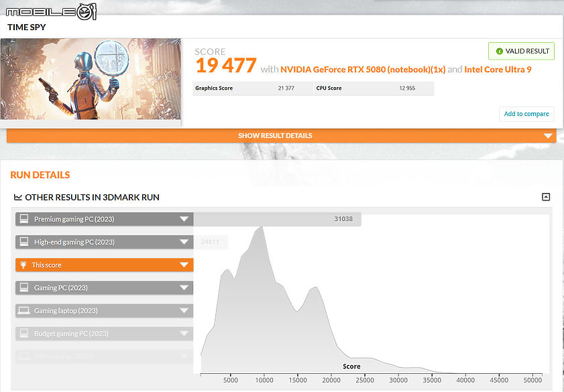The height and width of the screenshot is (392, 564).
Task: Click the Mobile01 logo
Action: [x=52, y=11]
